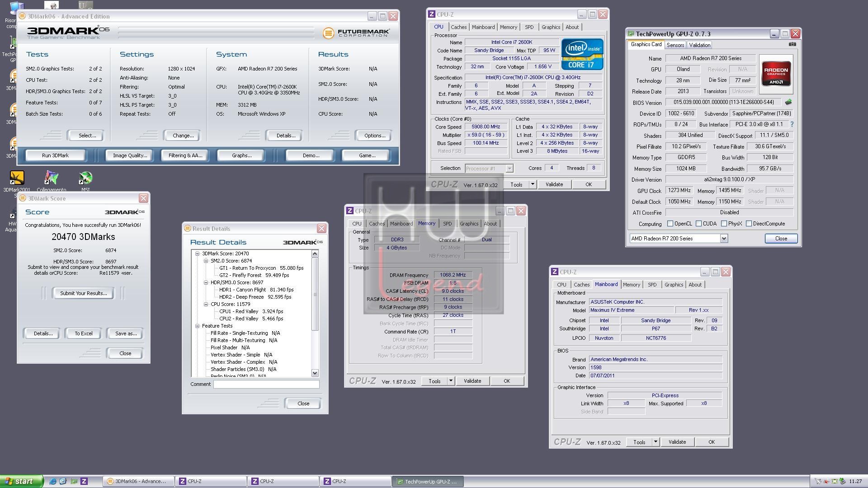Click Submit Your Results button
The width and height of the screenshot is (868, 488).
pos(84,293)
